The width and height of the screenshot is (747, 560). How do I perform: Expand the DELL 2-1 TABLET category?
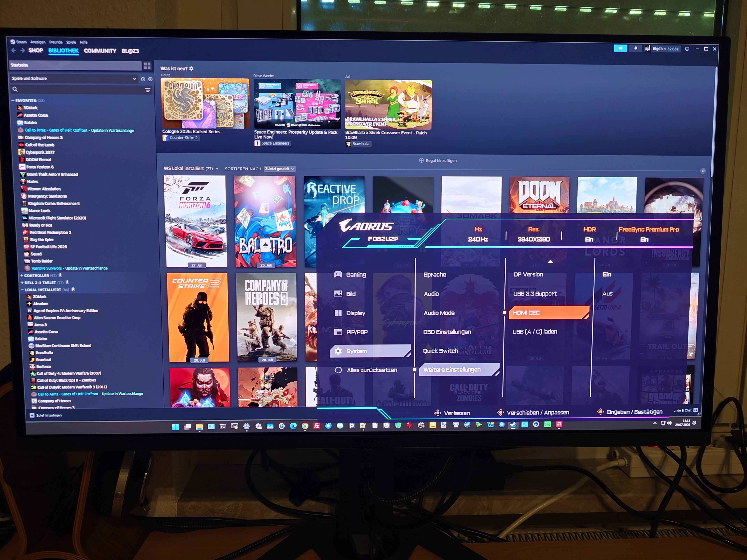22,283
